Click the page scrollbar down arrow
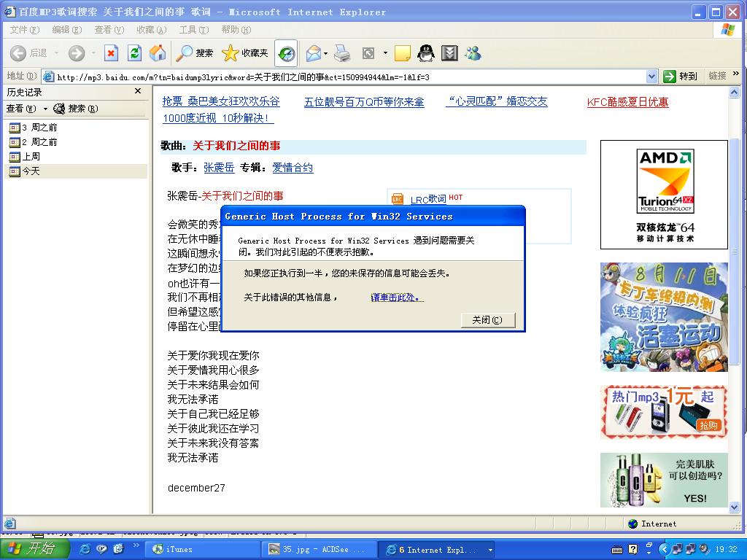 pos(734,507)
